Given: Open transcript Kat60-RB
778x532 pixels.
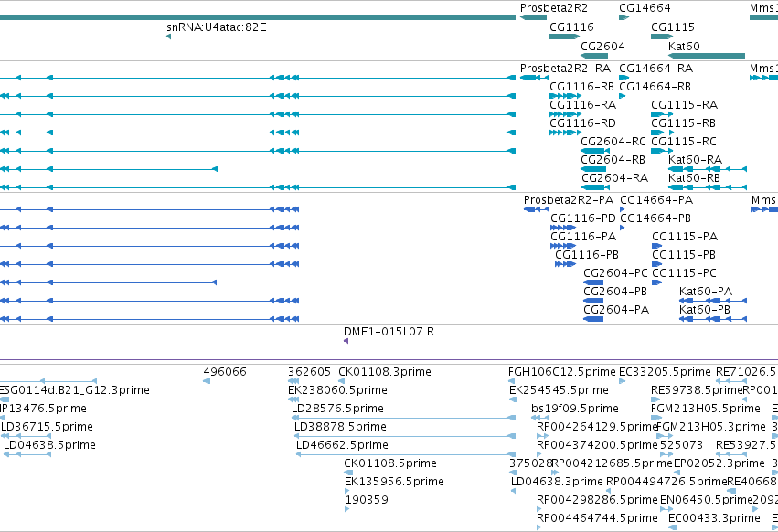Looking at the screenshot, I should click(694, 178).
